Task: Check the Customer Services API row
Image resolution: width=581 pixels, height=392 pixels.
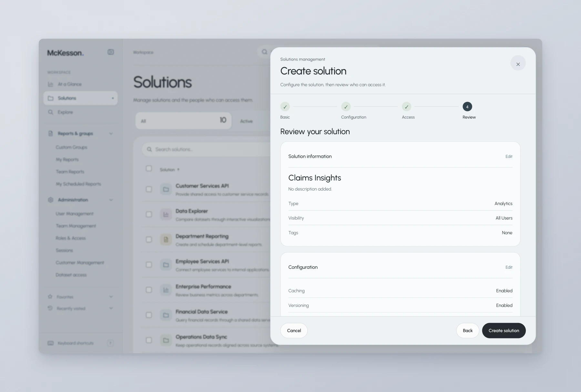Action: (149, 189)
